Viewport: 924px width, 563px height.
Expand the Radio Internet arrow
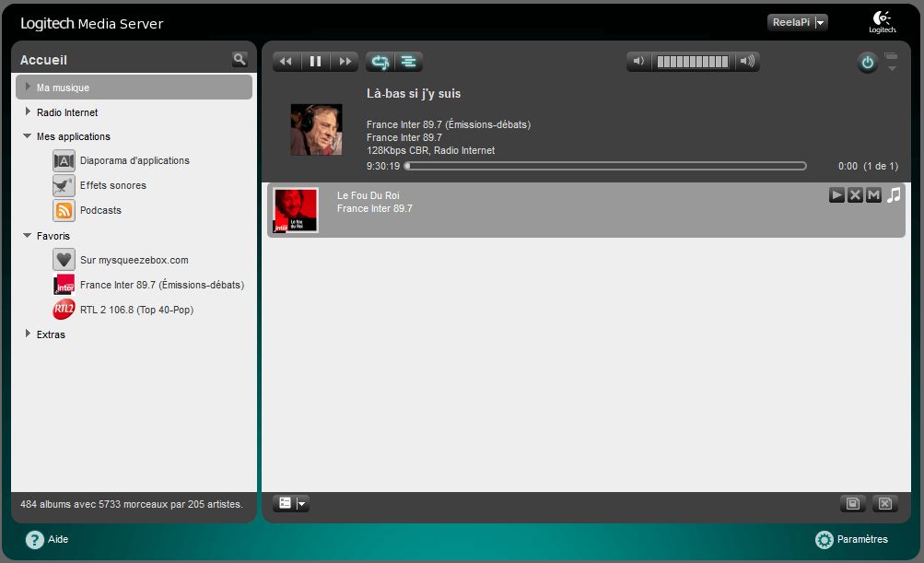coord(27,111)
